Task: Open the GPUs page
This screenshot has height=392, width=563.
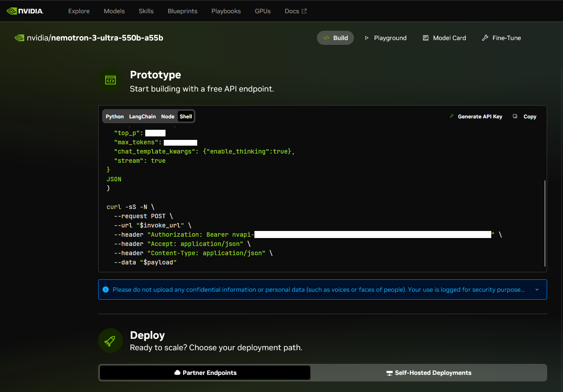Action: pos(263,11)
